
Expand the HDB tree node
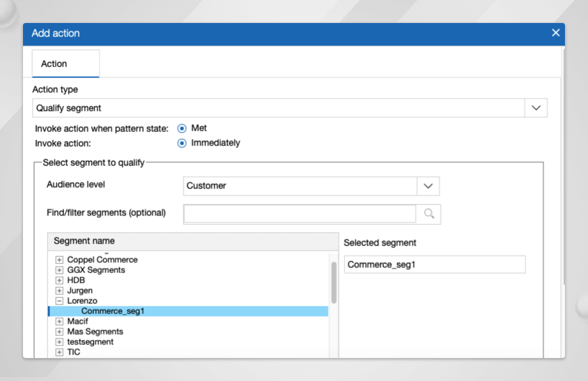59,281
